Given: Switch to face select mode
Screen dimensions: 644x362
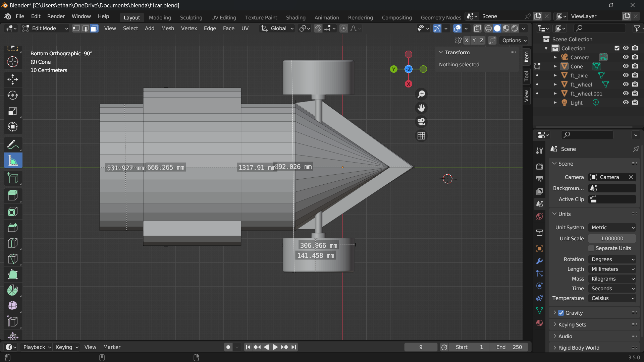Looking at the screenshot, I should tap(94, 28).
